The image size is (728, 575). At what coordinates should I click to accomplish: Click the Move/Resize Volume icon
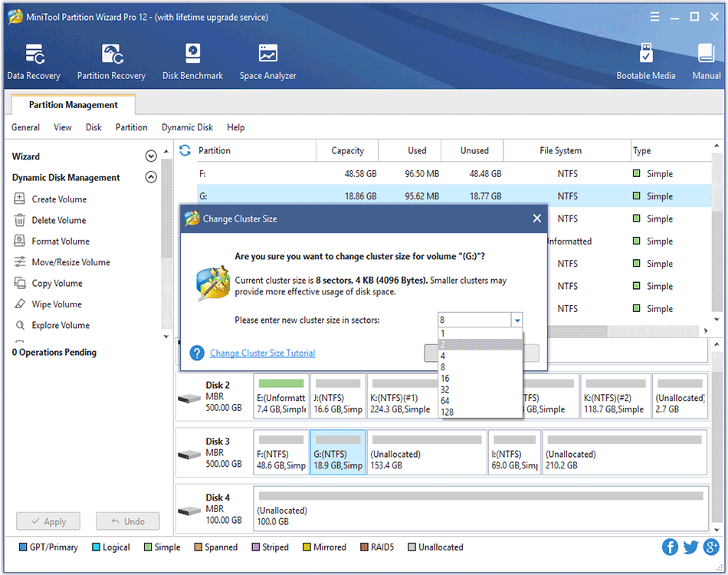[19, 262]
